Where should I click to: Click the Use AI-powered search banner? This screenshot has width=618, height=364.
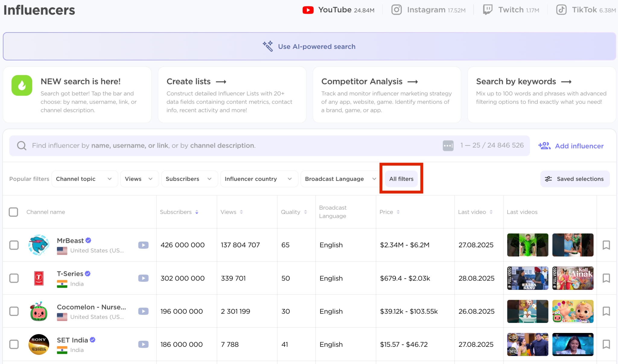coord(309,46)
